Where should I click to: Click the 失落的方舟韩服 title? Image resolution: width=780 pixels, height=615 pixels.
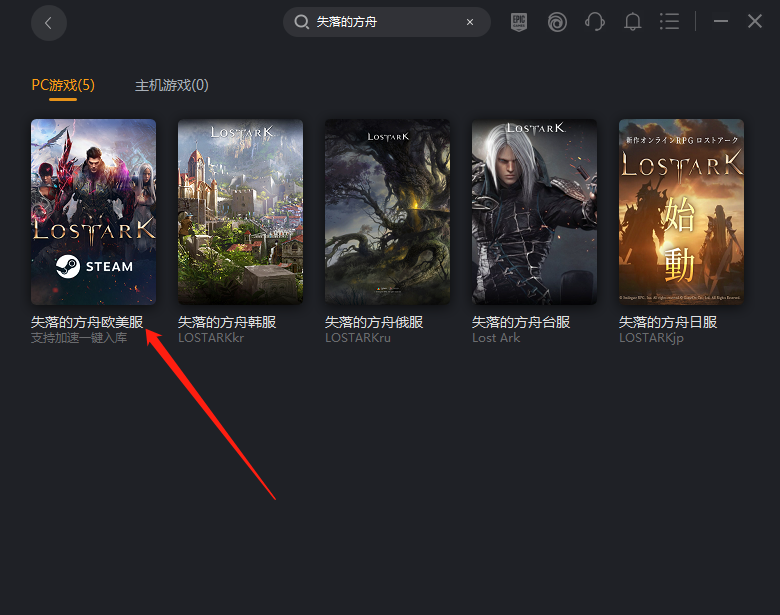click(x=227, y=322)
